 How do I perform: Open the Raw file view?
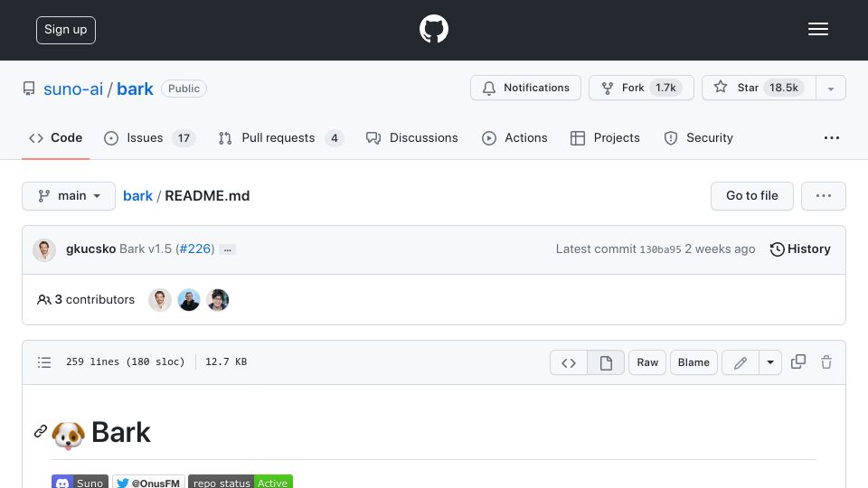click(x=647, y=362)
